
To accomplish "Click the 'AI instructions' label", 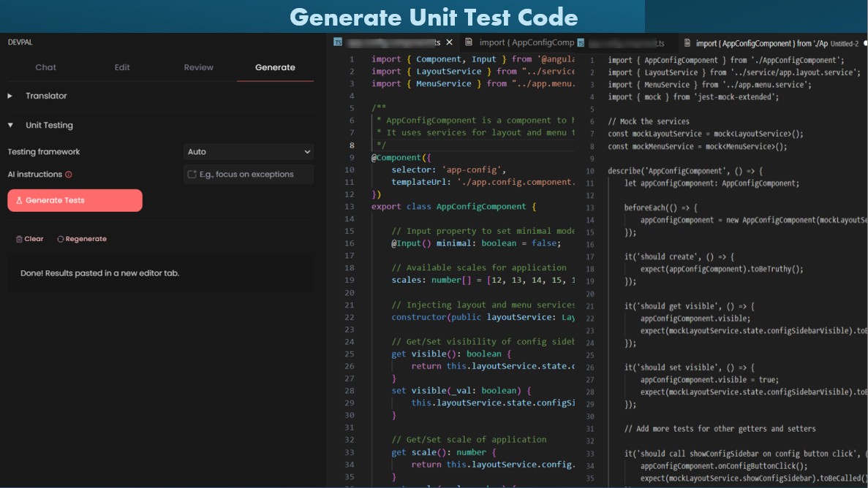I will click(x=35, y=175).
